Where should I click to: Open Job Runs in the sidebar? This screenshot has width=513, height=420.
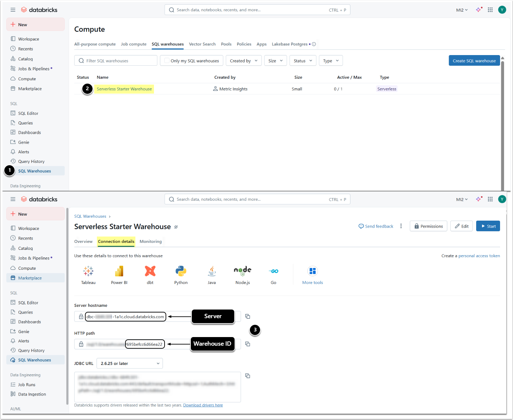pos(27,385)
